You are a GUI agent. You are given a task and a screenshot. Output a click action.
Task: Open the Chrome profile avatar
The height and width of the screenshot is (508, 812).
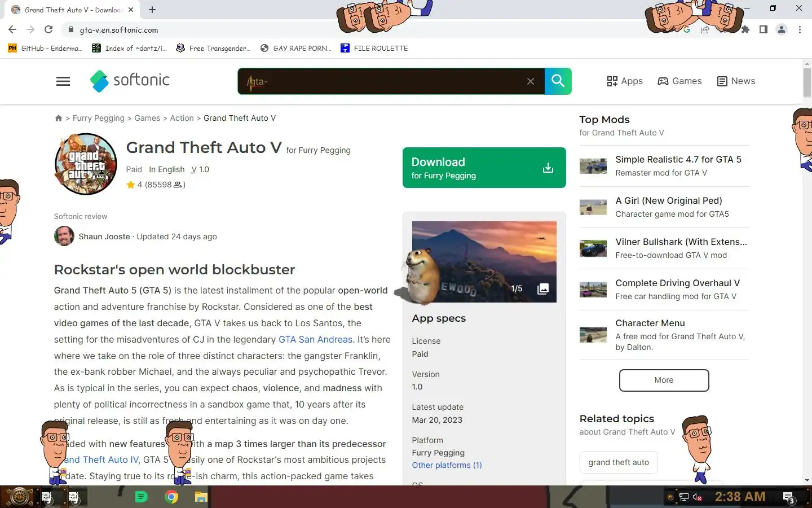coord(782,30)
